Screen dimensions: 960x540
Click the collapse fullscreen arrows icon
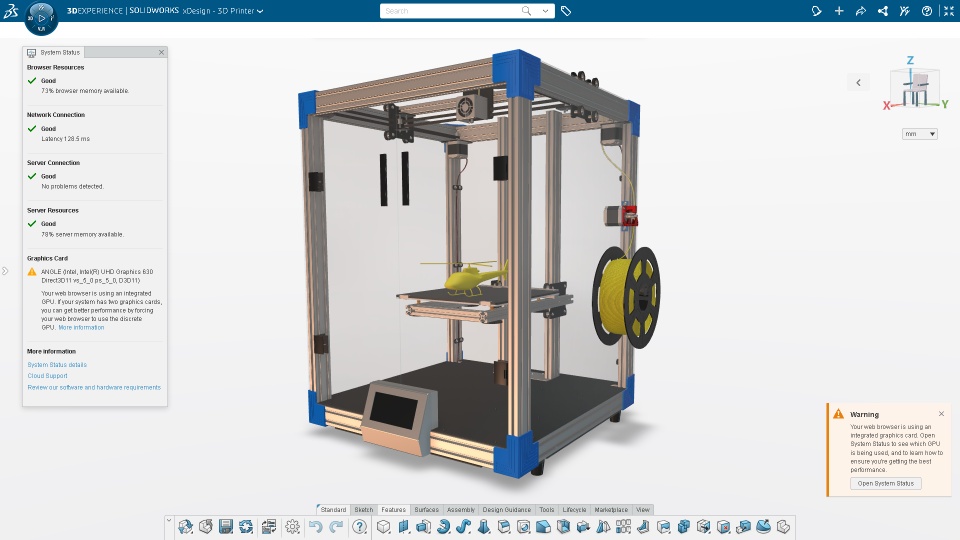(x=949, y=11)
